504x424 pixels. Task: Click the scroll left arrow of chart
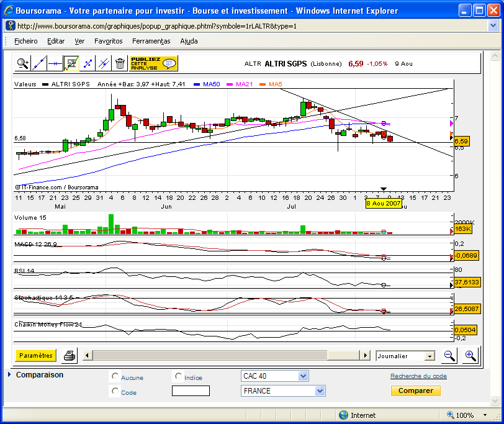pyautogui.click(x=87, y=356)
